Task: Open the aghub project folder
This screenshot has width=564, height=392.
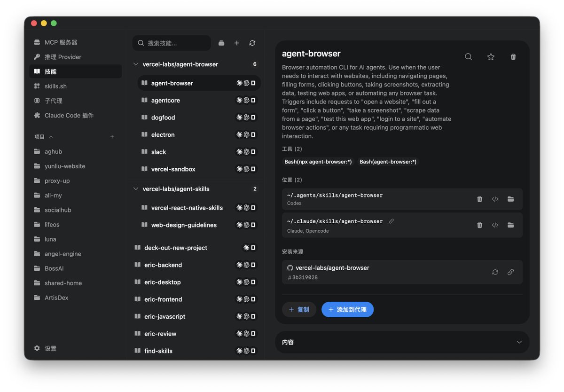Action: [75, 151]
